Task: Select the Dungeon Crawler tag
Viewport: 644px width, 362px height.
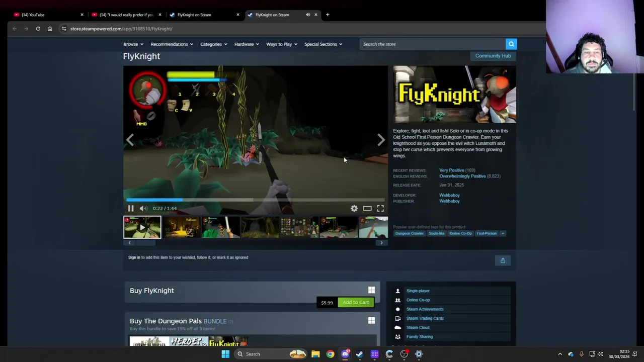Action: pos(409,233)
